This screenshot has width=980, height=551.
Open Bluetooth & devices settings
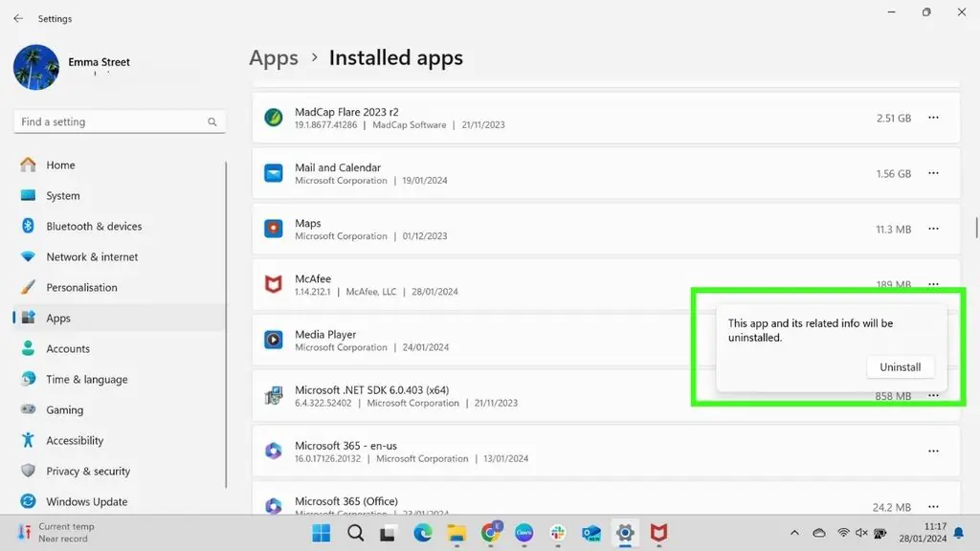(94, 227)
